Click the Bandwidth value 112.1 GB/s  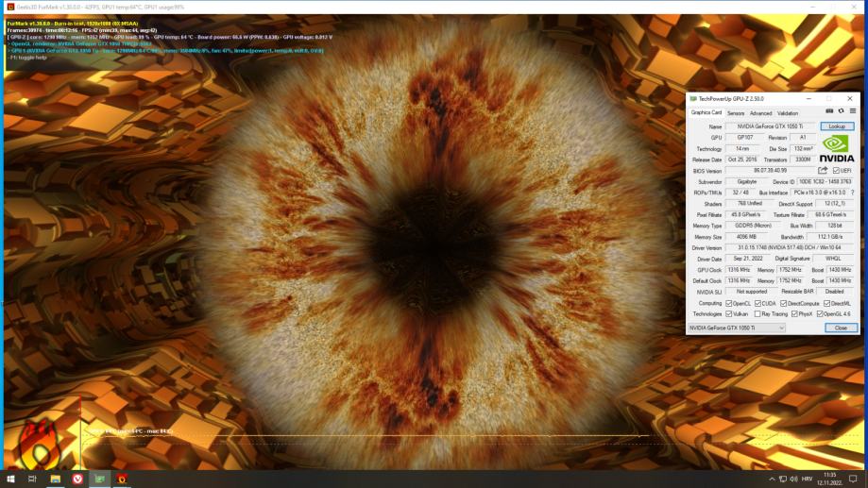click(x=830, y=237)
